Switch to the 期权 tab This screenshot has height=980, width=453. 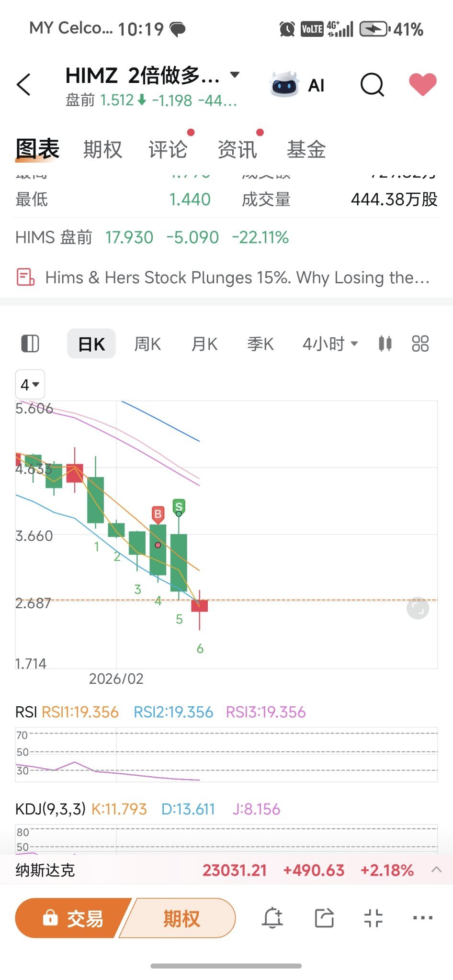click(x=102, y=150)
